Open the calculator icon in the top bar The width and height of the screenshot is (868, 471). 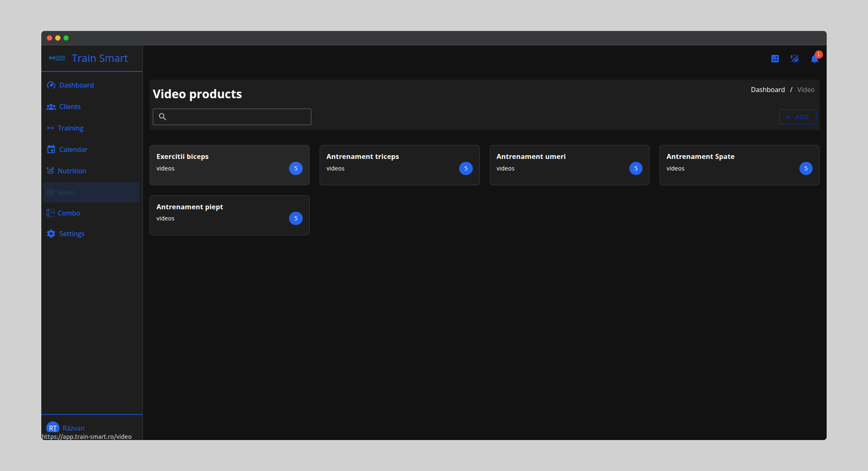[x=775, y=59]
